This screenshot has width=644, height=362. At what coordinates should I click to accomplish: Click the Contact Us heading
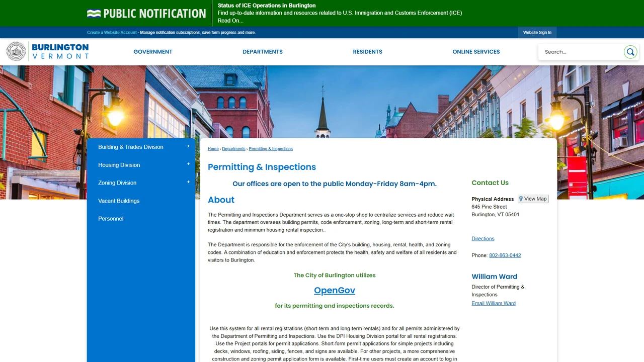pyautogui.click(x=490, y=183)
